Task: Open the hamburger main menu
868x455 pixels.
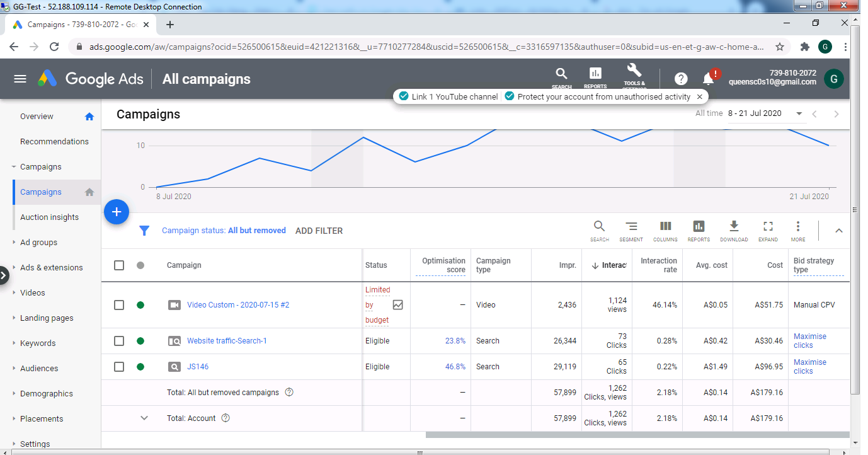Action: [20, 79]
